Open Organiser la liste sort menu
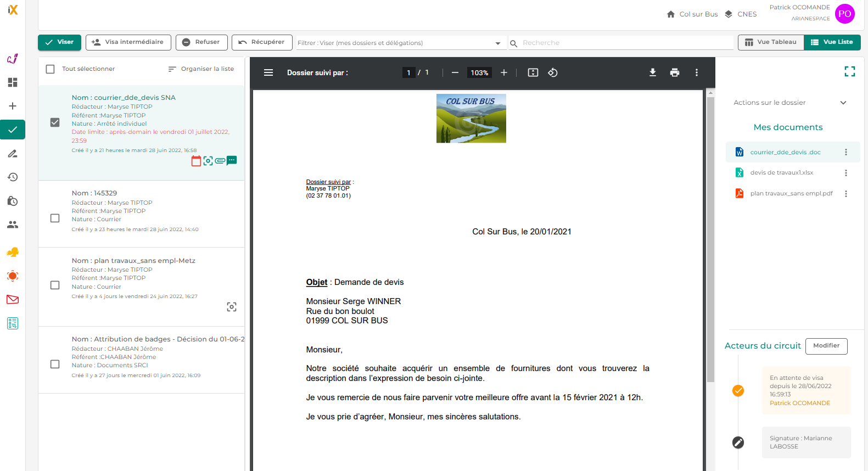The width and height of the screenshot is (868, 471). tap(201, 69)
